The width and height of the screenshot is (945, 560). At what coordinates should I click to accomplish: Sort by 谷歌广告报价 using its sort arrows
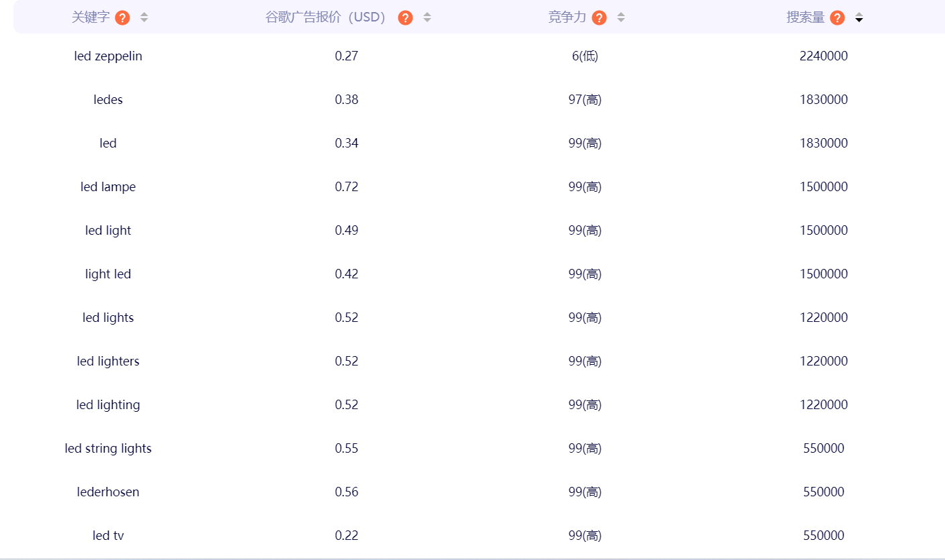[427, 18]
